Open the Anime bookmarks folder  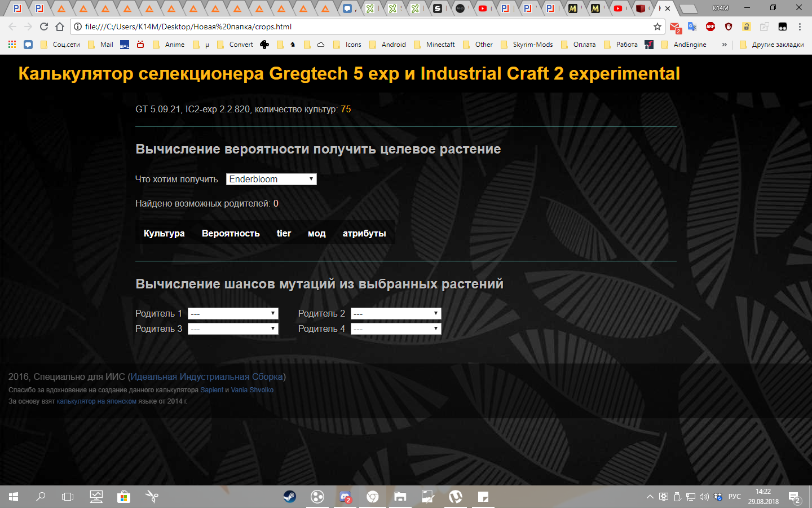[x=169, y=45]
